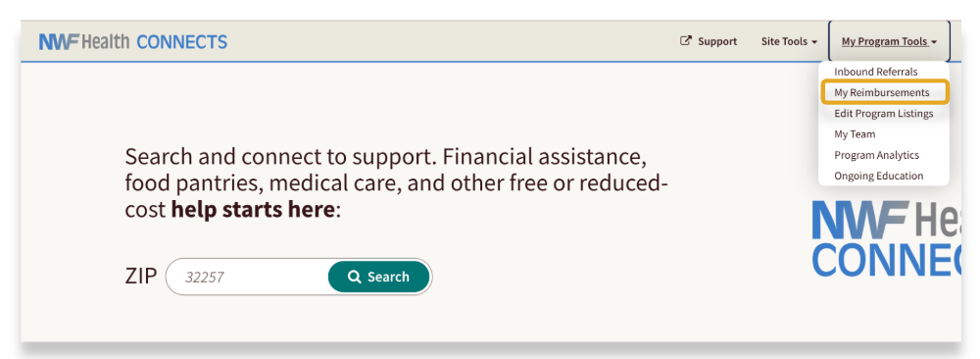Click the ZIP label beside the search box
980x359 pixels.
(x=141, y=276)
